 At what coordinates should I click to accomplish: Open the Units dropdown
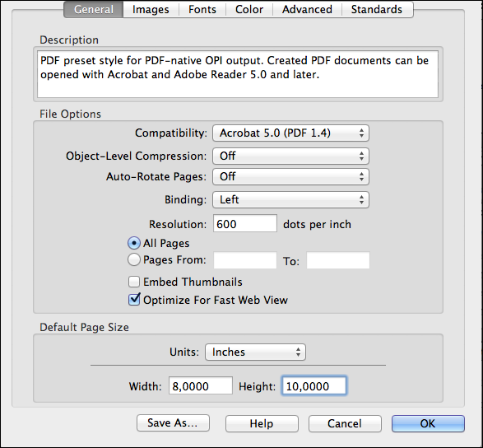point(255,352)
